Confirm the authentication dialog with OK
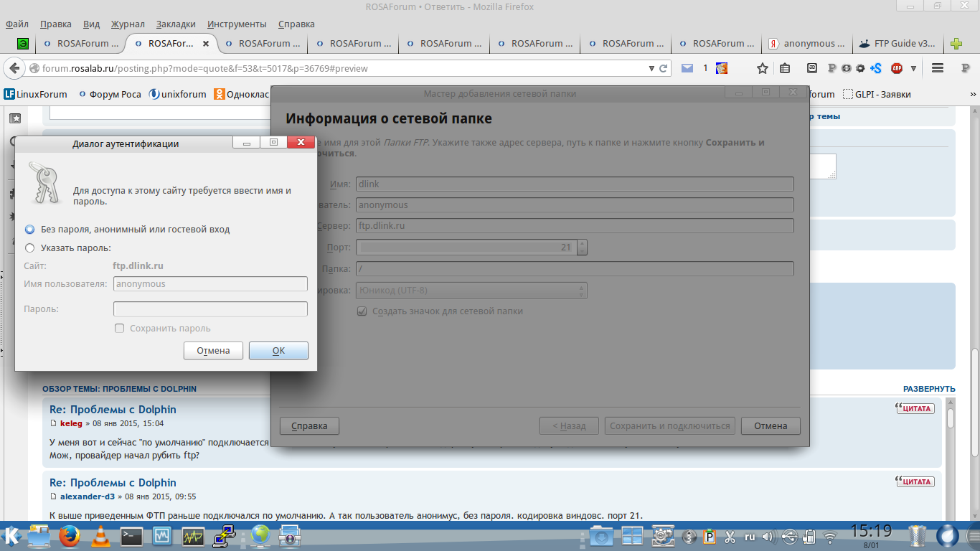Image resolution: width=980 pixels, height=551 pixels. pos(278,351)
